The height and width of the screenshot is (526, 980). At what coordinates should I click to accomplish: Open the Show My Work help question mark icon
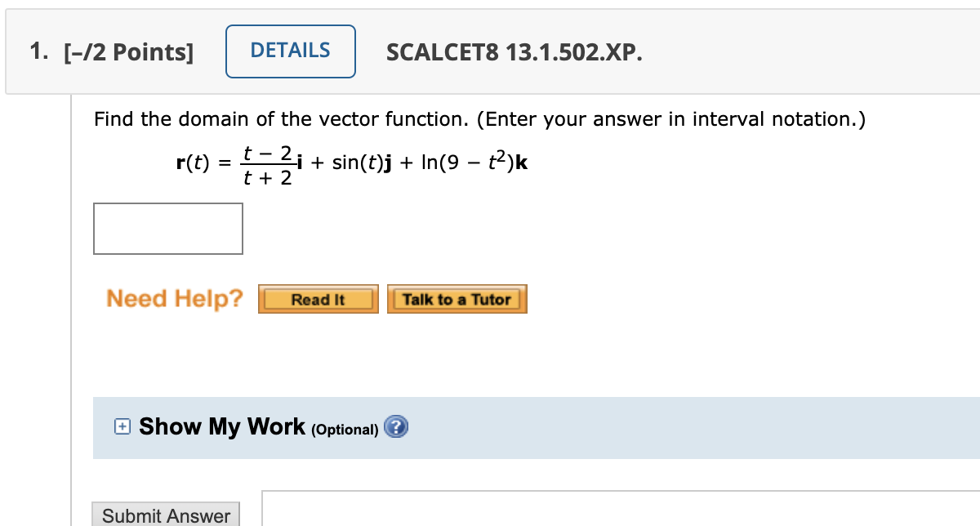[x=396, y=426]
